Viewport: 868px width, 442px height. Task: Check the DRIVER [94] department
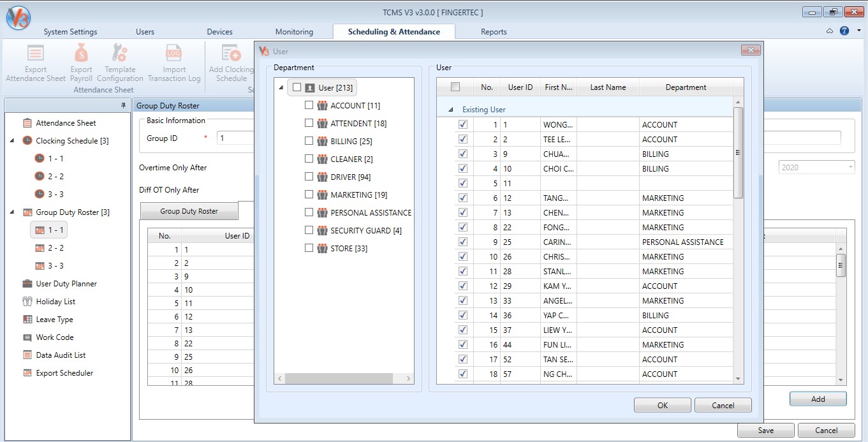coord(309,177)
